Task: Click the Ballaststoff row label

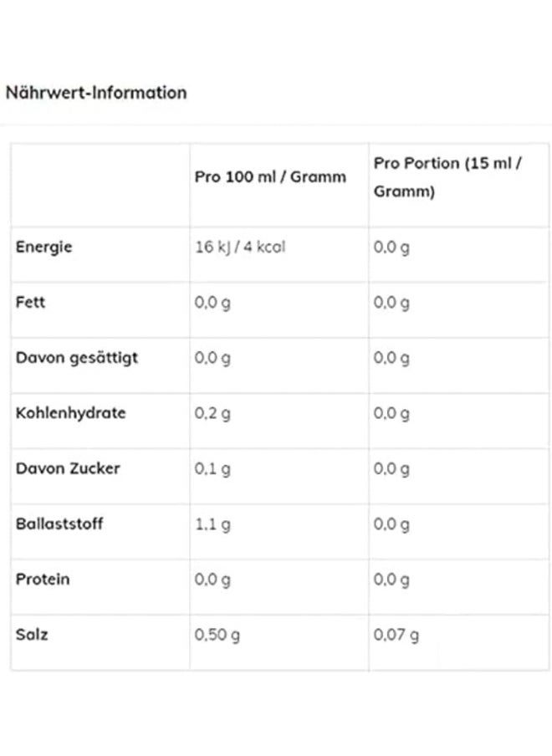Action: coord(59,524)
